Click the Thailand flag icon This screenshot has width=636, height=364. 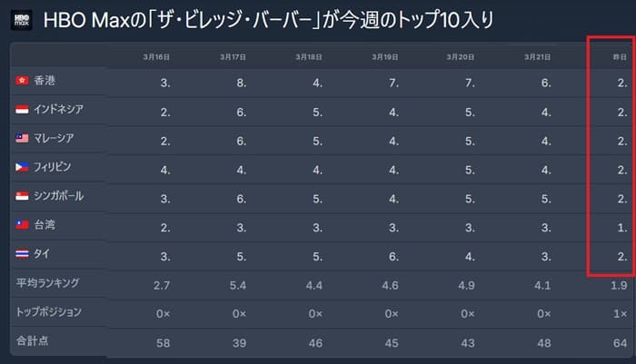coord(22,255)
